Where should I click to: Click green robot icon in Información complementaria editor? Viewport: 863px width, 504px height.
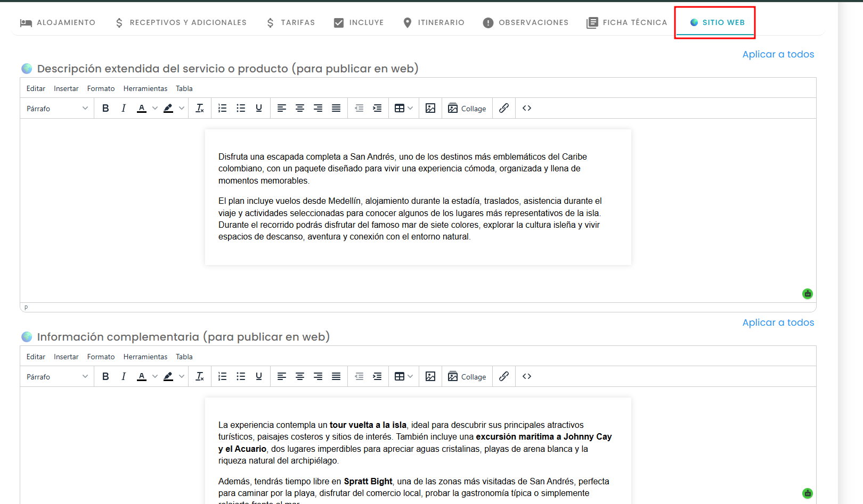[808, 493]
